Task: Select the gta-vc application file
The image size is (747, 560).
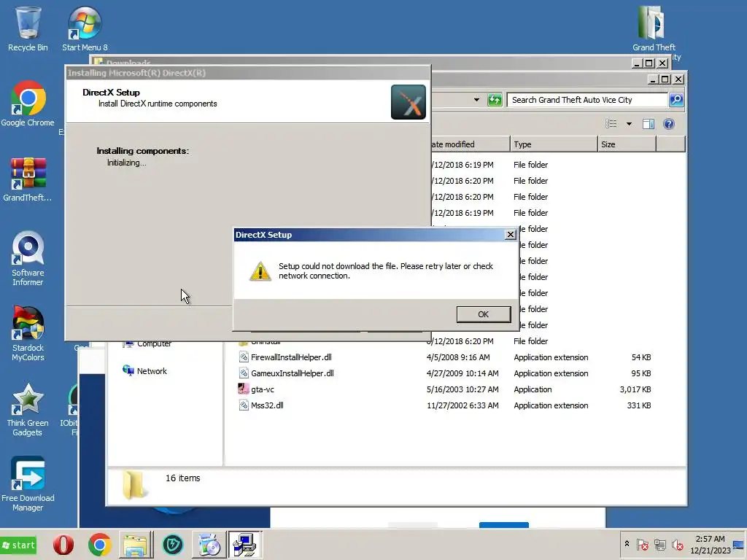Action: (x=263, y=389)
